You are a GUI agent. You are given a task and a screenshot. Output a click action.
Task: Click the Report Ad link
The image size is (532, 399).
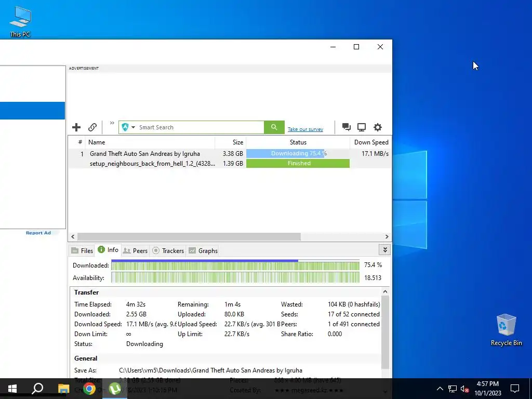pyautogui.click(x=38, y=233)
